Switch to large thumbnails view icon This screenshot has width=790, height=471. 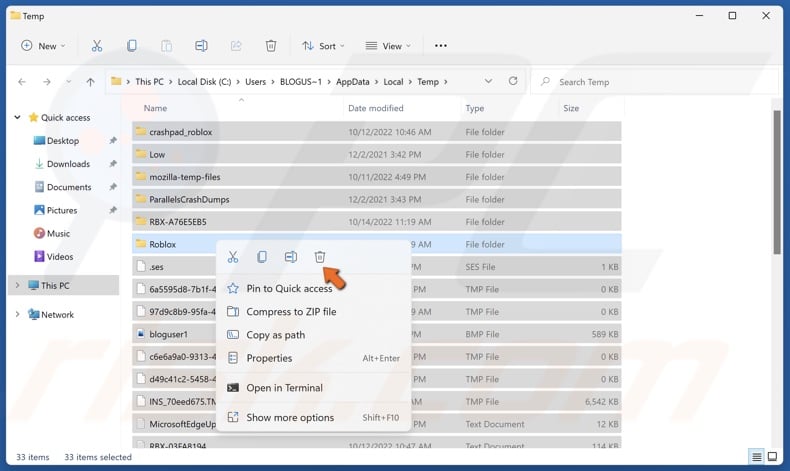pyautogui.click(x=772, y=457)
